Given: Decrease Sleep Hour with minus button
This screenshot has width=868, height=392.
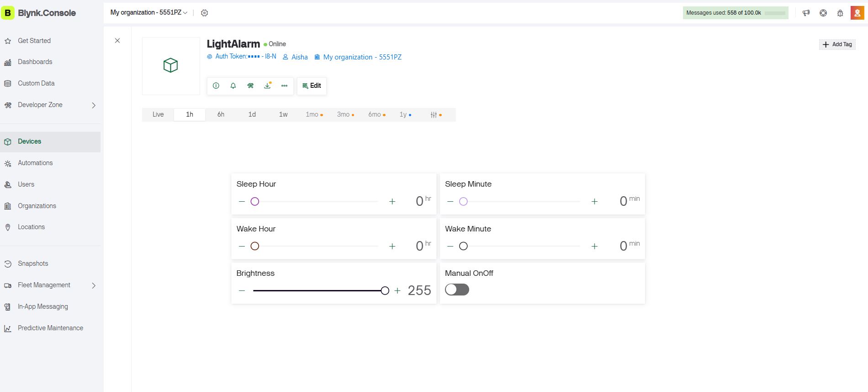Looking at the screenshot, I should pos(242,201).
